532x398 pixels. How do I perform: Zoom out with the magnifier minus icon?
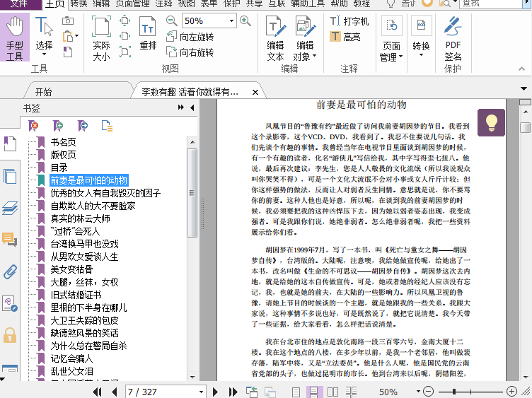[172, 21]
